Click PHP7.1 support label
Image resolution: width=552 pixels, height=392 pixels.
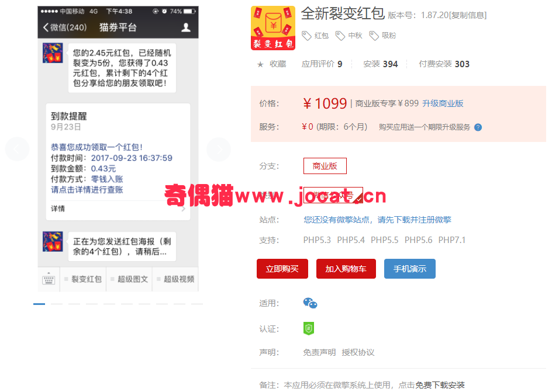(451, 240)
